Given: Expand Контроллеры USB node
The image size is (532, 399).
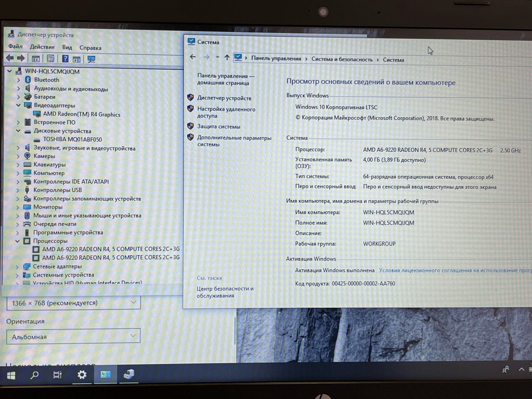Looking at the screenshot, I should 18,190.
